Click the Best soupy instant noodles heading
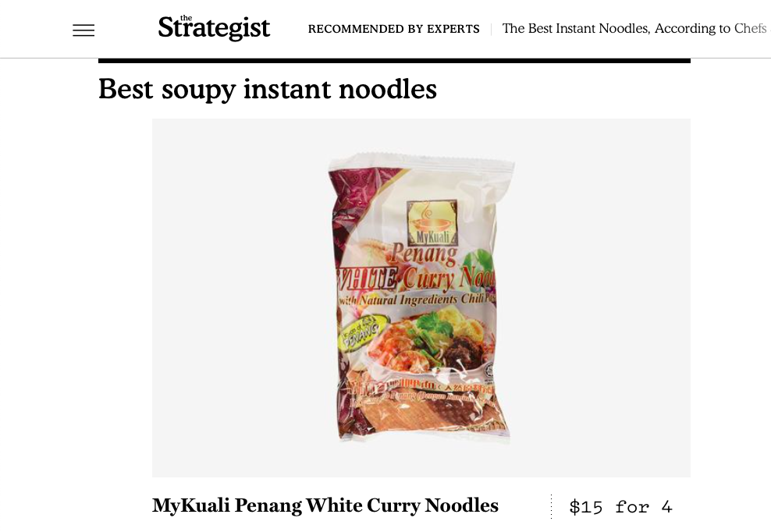This screenshot has width=771, height=532. [x=268, y=89]
